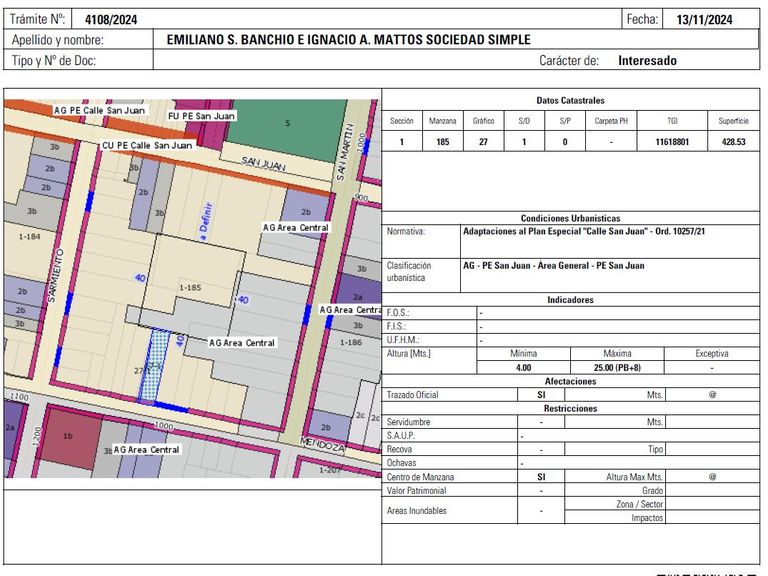Click the 'AG PE Calle San Juan' map label
Viewport: 768px width, 576px height.
99,110
